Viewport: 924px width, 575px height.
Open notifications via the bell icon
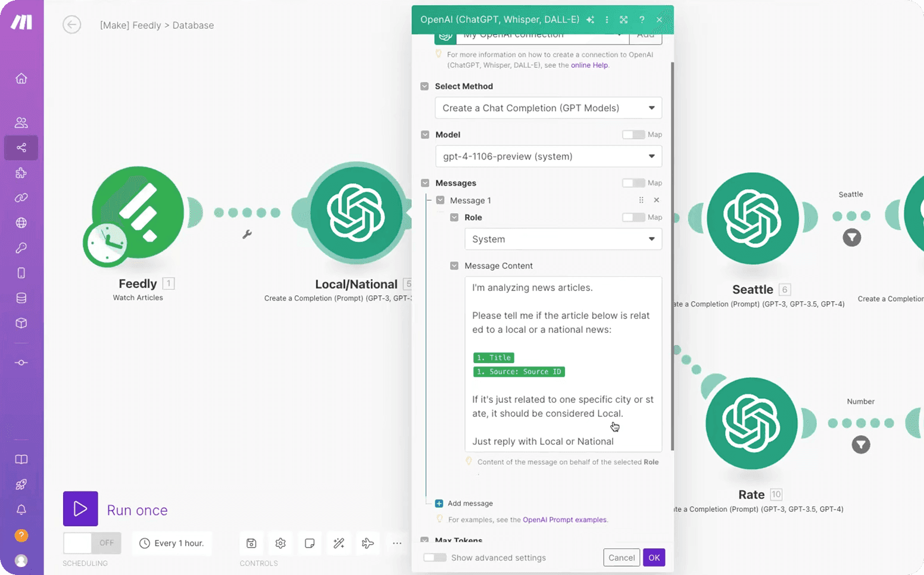pos(21,510)
